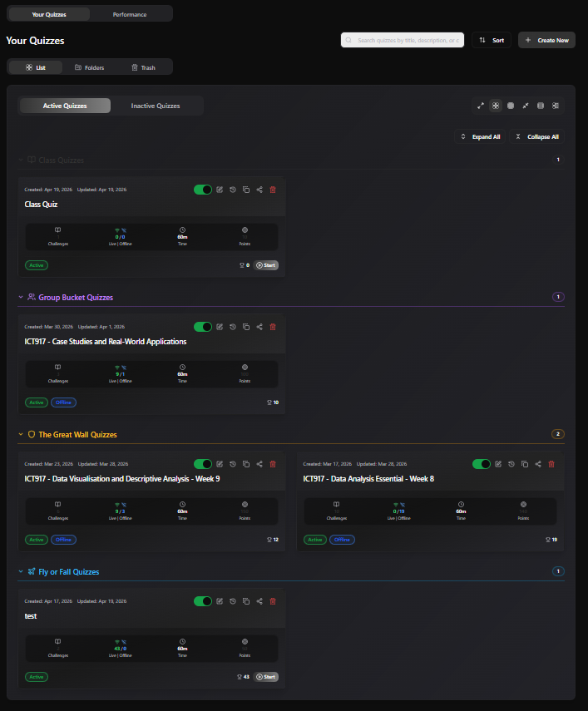
Task: Edit the Case Studies and Real-World Applications quiz
Action: pos(220,327)
